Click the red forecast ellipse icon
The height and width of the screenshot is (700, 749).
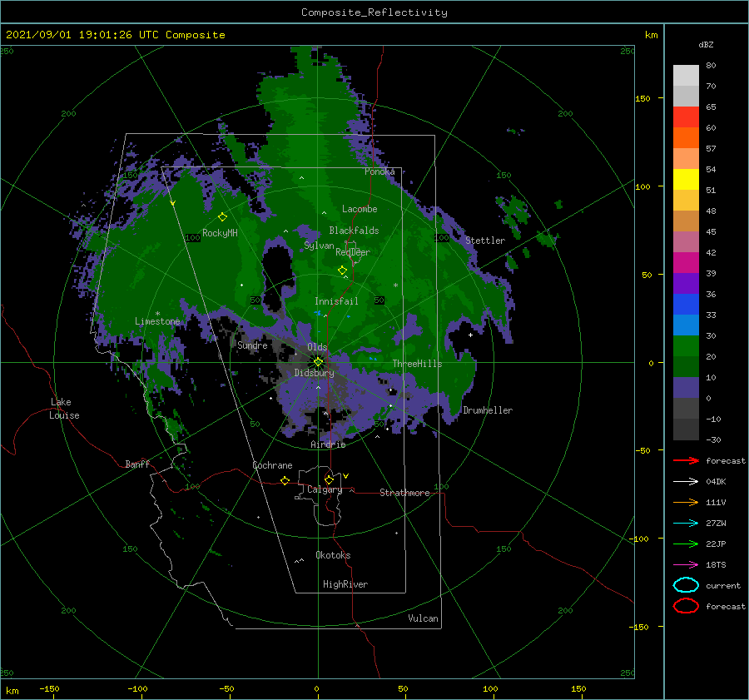(x=686, y=606)
